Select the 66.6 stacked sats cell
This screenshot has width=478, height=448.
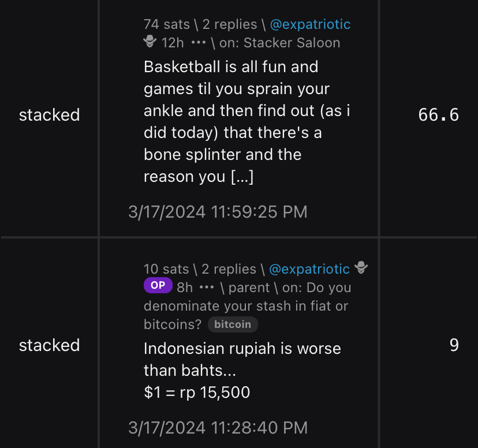coord(438,115)
